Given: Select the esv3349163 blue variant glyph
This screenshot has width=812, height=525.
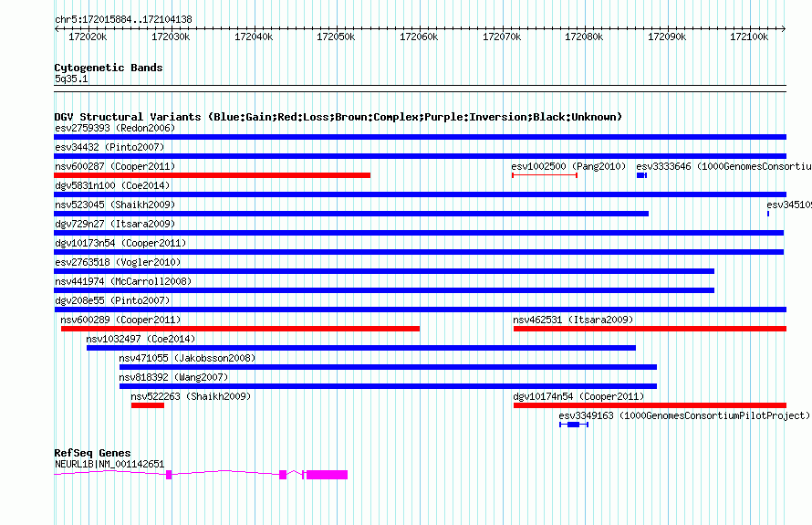Looking at the screenshot, I should (x=574, y=425).
